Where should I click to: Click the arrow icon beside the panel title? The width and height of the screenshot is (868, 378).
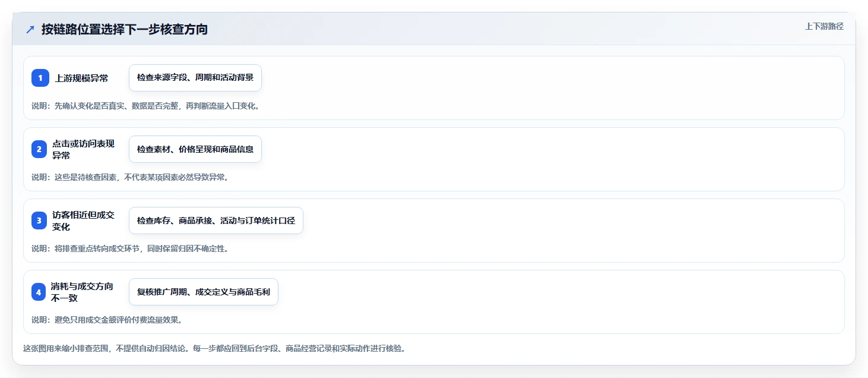coord(30,29)
